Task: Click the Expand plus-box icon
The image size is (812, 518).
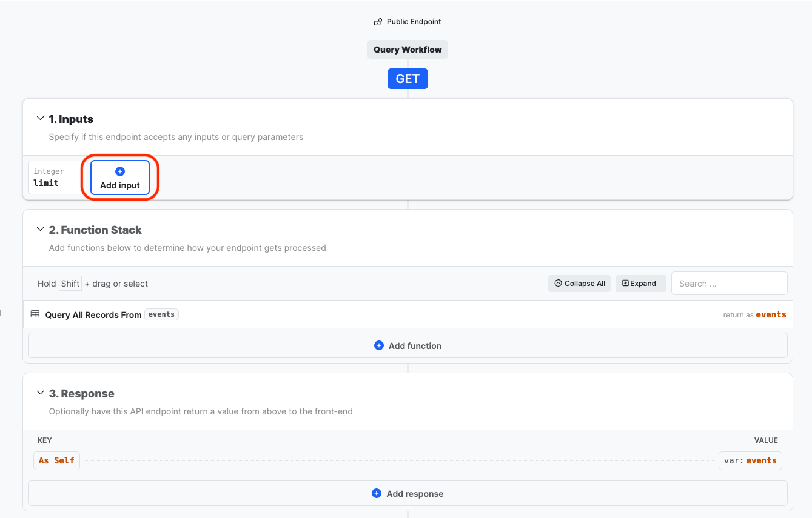Action: (625, 283)
